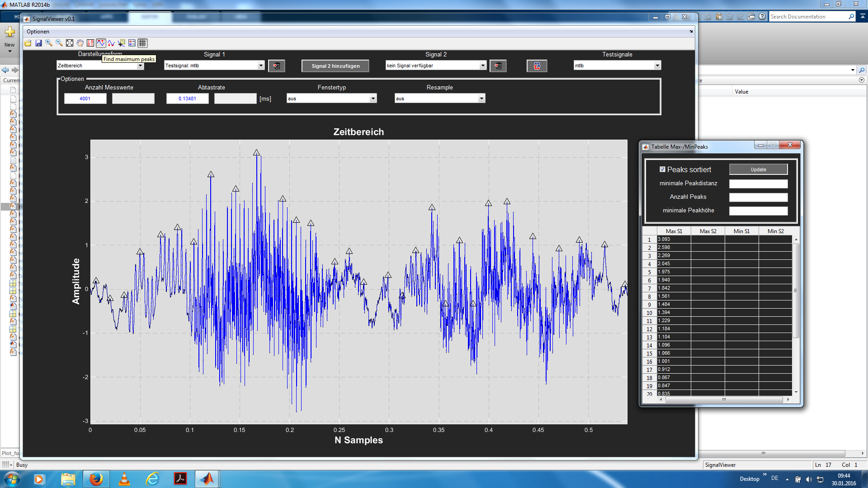Toggle the fit-to-full-view zoom button
The width and height of the screenshot is (868, 488).
click(x=70, y=43)
